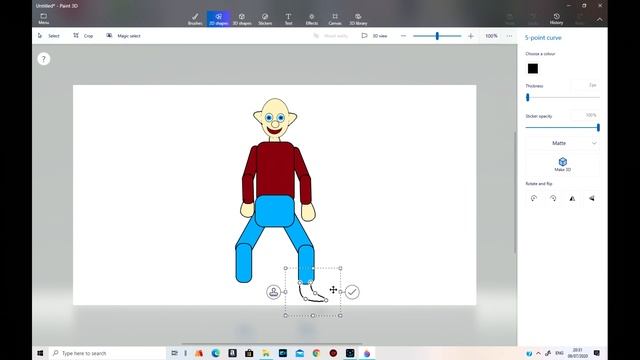The height and width of the screenshot is (360, 640).
Task: Open Mail from the taskbar
Action: 300,353
